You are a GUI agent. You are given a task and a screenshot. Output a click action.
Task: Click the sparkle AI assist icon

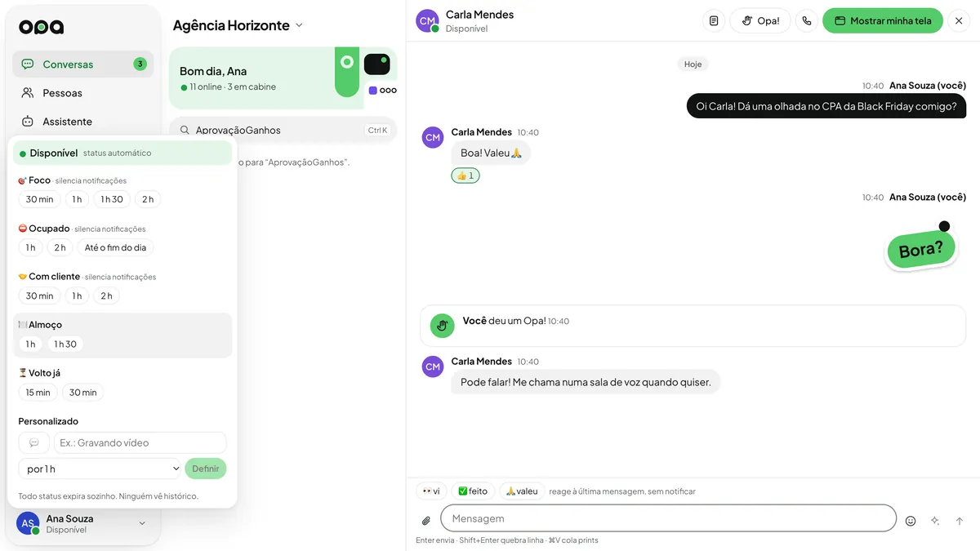click(935, 521)
